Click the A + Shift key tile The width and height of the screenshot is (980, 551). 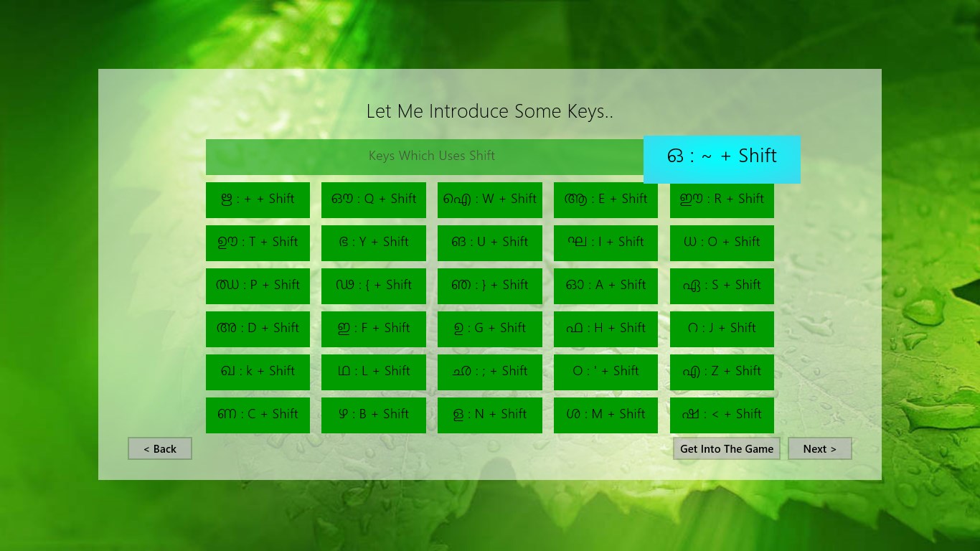(606, 286)
